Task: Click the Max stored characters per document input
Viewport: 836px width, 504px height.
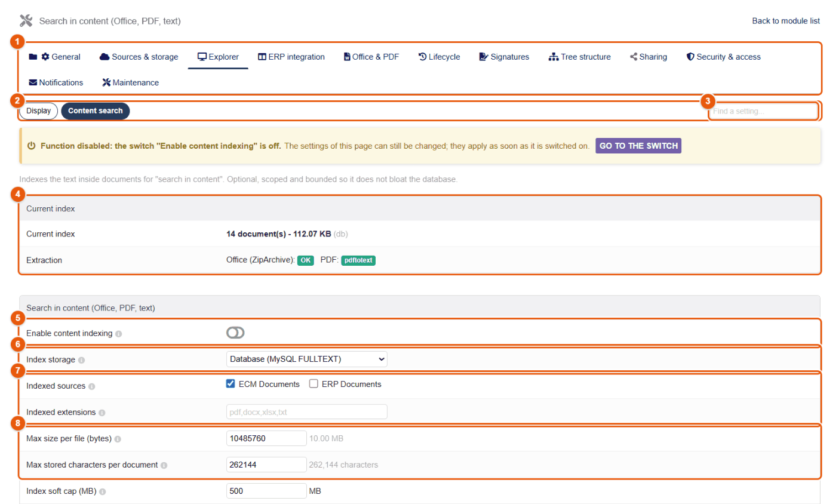Action: 266,465
